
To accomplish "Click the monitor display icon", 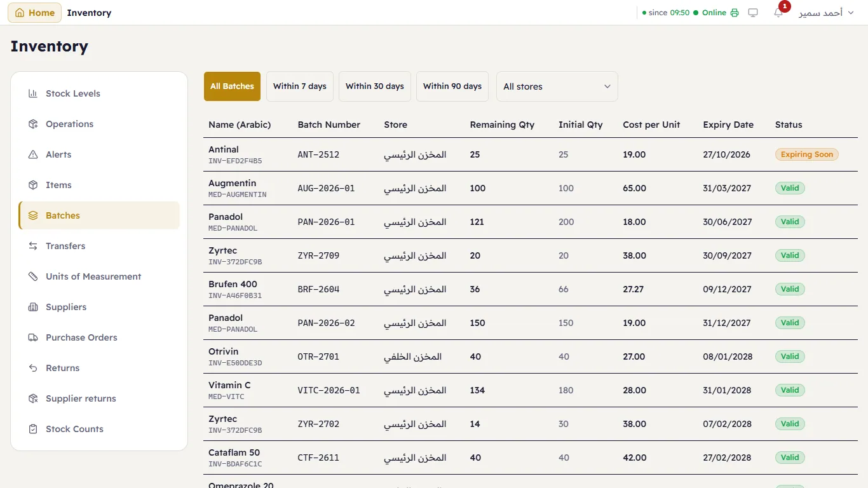I will 753,13.
